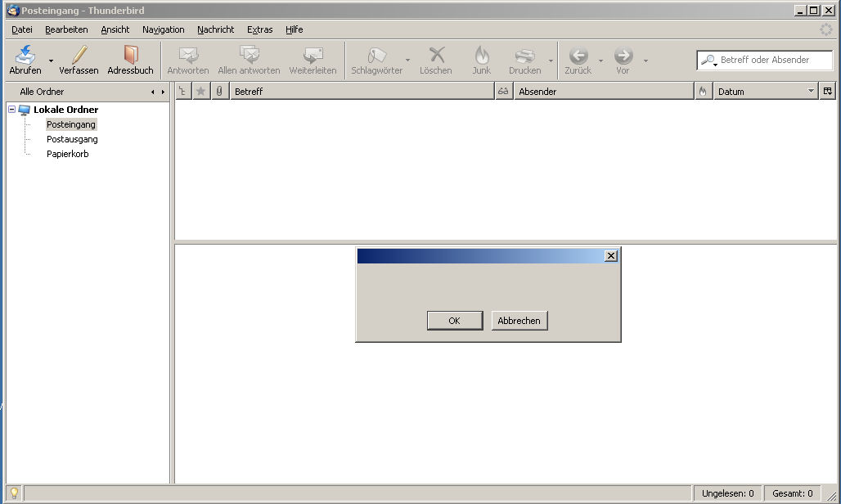Open the Schlagwörter dropdown arrow
This screenshot has height=504, width=841.
407,61
